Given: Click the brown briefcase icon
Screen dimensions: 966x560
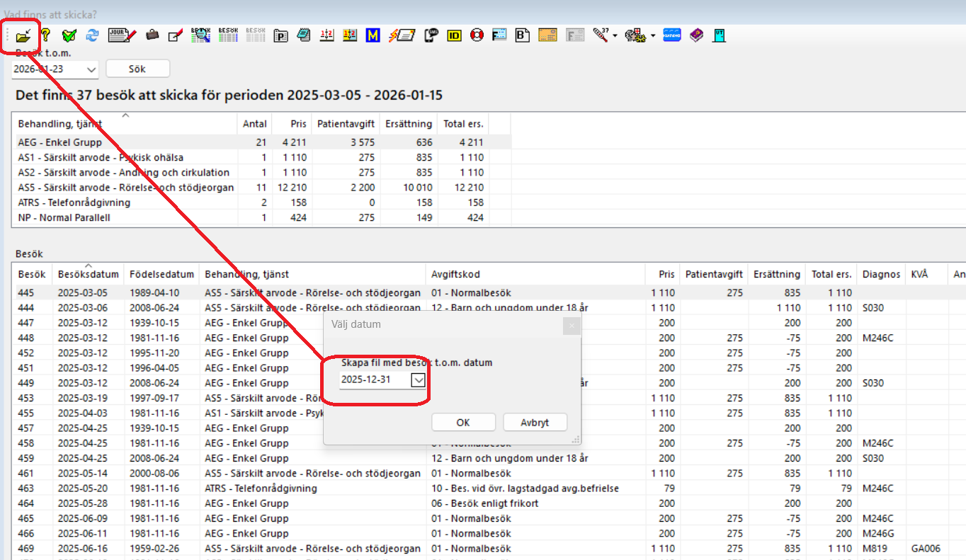Looking at the screenshot, I should pyautogui.click(x=152, y=35).
